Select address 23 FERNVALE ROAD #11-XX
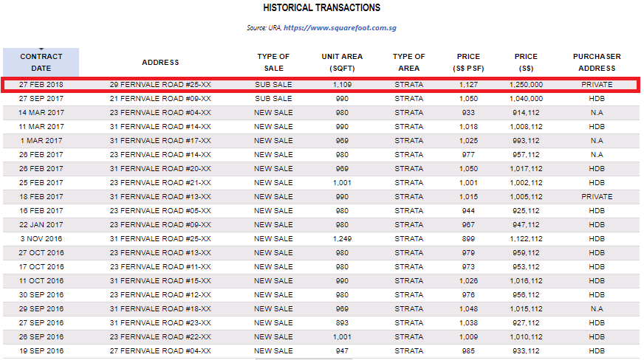This screenshot has height=360, width=644. 160,267
